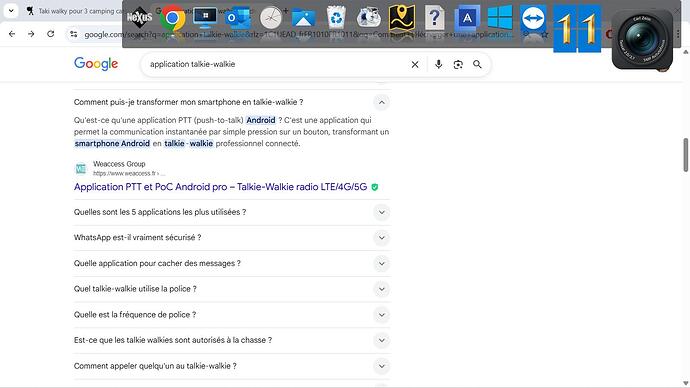The height and width of the screenshot is (388, 690).
Task: Open the gold '11' icon in dock
Action: tap(577, 29)
